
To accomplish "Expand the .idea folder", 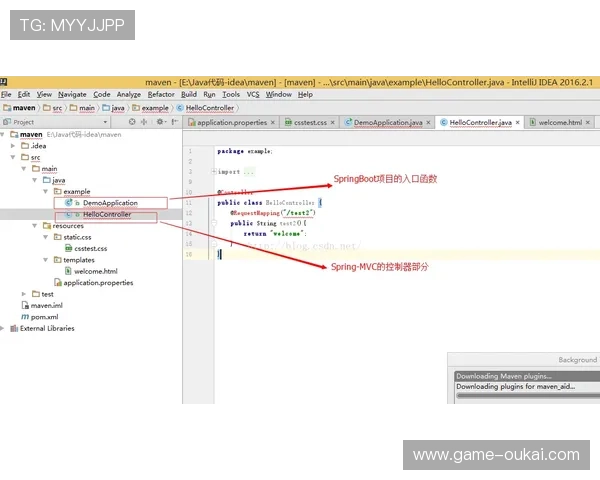I will pos(24,145).
